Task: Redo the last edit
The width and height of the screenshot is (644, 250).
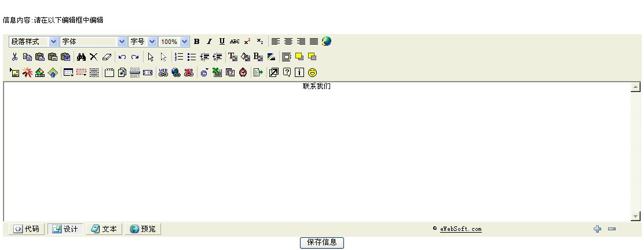Action: click(x=135, y=57)
